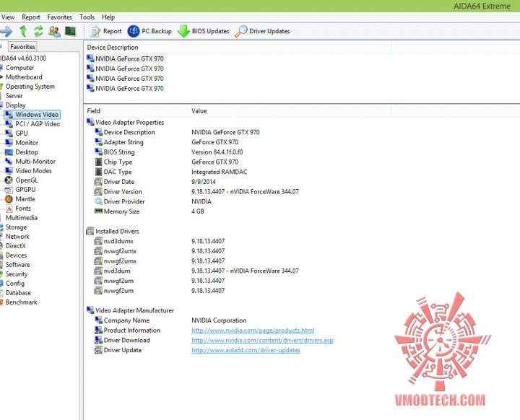Open Driver Updates from toolbar
This screenshot has height=420, width=520.
(262, 31)
